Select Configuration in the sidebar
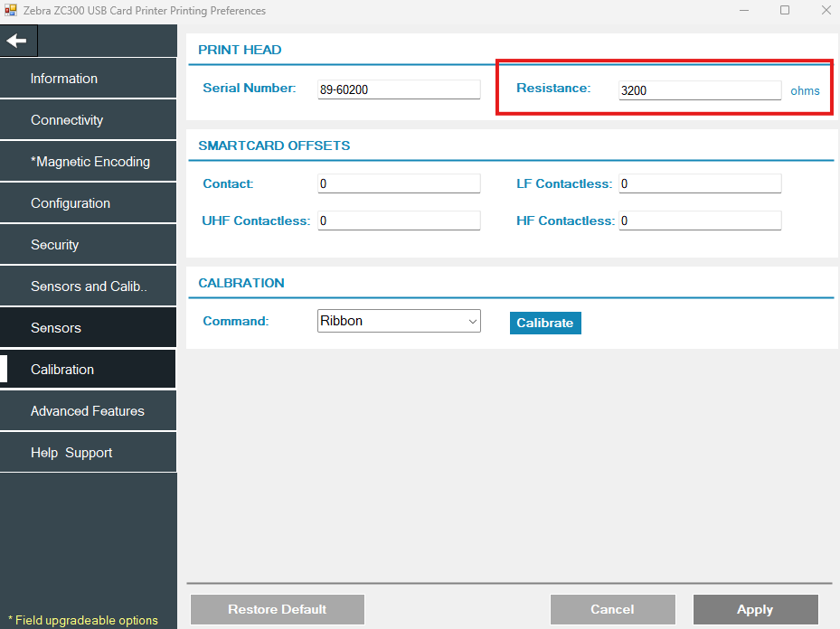The width and height of the screenshot is (840, 629). 88,203
